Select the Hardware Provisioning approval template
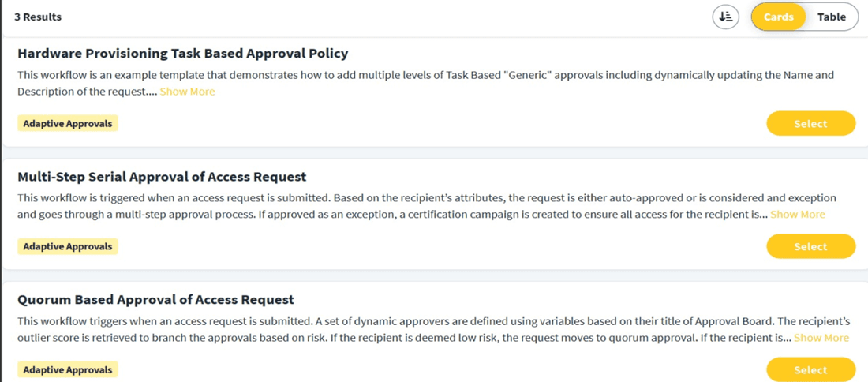868x382 pixels. 810,123
